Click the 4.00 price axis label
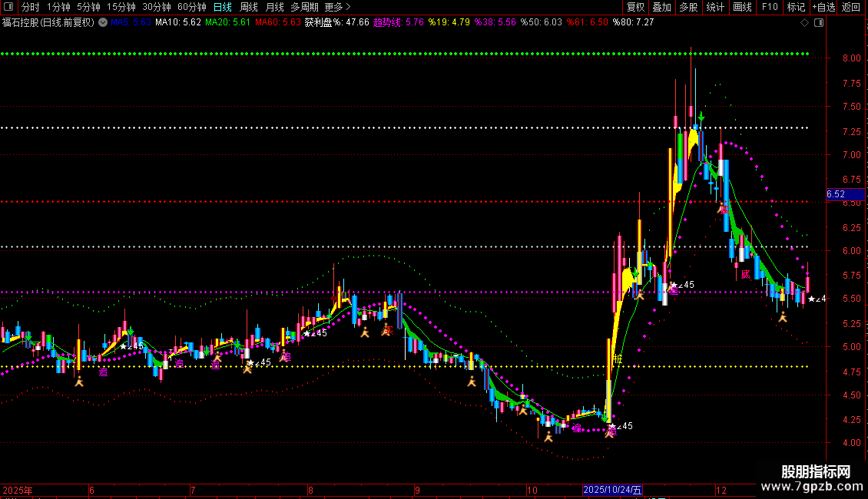Image resolution: width=868 pixels, height=499 pixels. point(851,442)
